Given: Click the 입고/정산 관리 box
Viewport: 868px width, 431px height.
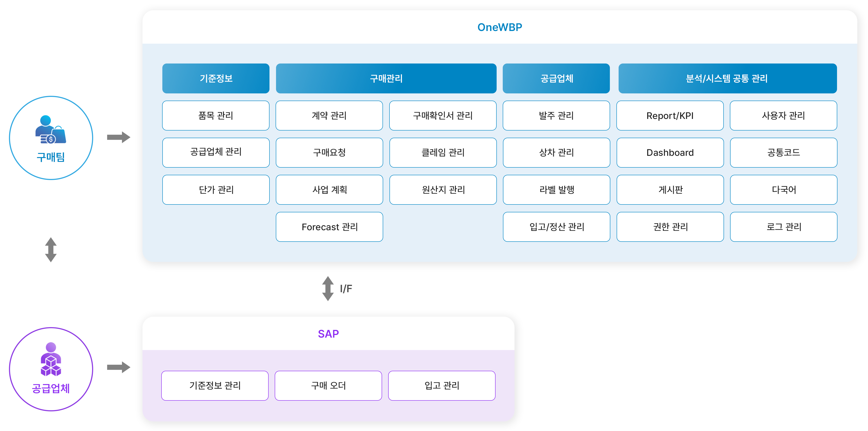Looking at the screenshot, I should pyautogui.click(x=556, y=227).
